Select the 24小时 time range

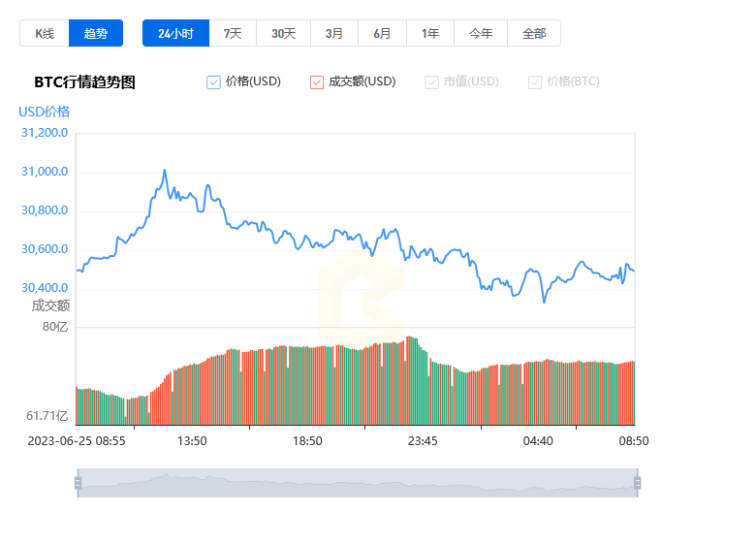coord(175,33)
